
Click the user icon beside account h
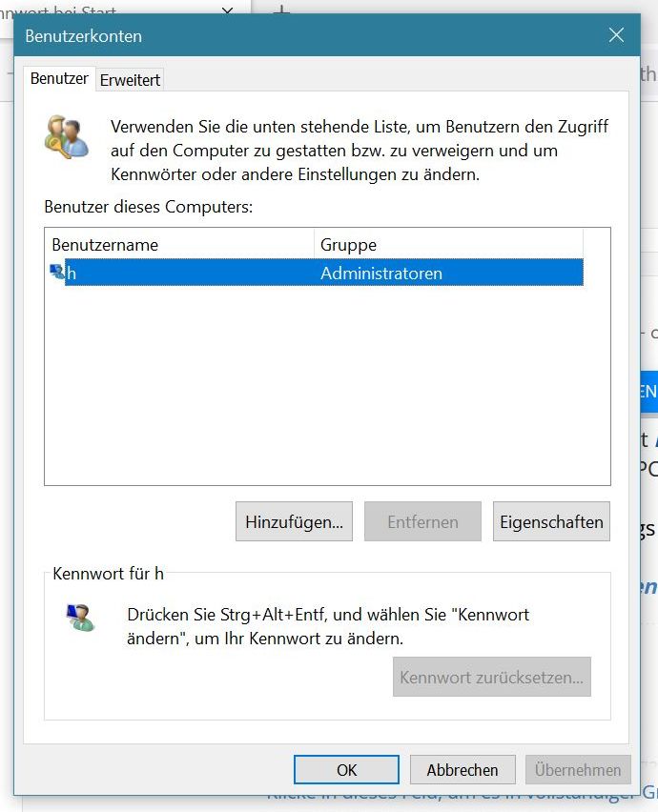tap(57, 272)
